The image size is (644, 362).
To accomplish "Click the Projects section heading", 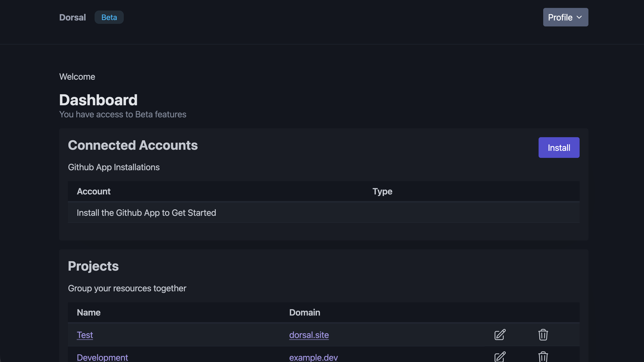I will pyautogui.click(x=93, y=266).
